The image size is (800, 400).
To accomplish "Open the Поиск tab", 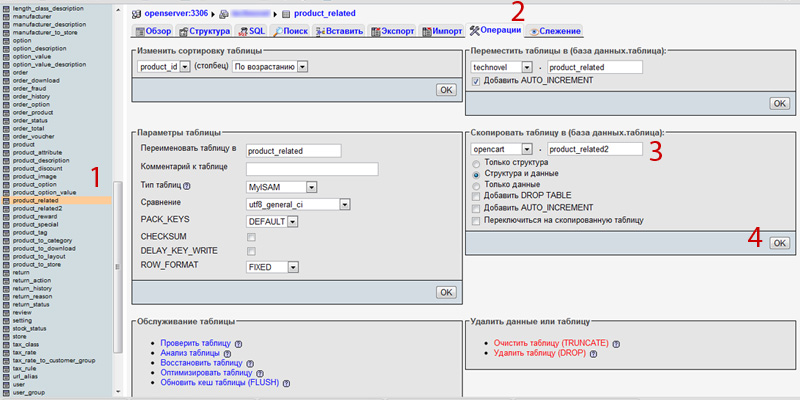I will [x=291, y=31].
